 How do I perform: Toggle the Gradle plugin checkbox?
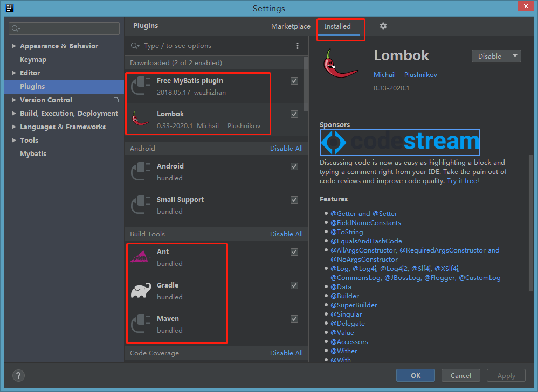click(294, 285)
